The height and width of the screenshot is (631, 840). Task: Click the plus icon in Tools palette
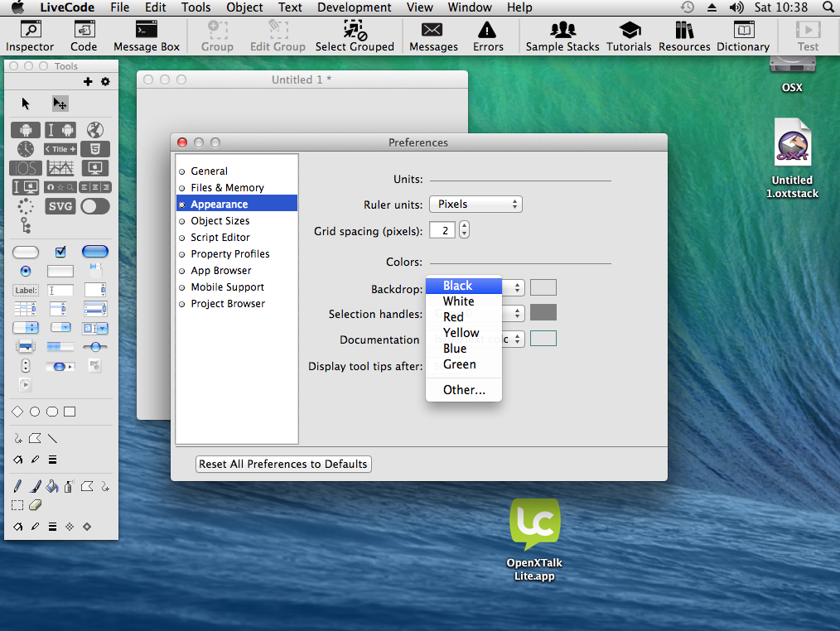88,81
